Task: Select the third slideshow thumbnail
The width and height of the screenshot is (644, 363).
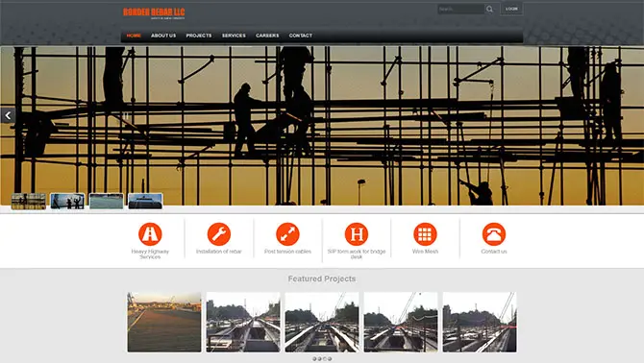Action: pos(107,202)
